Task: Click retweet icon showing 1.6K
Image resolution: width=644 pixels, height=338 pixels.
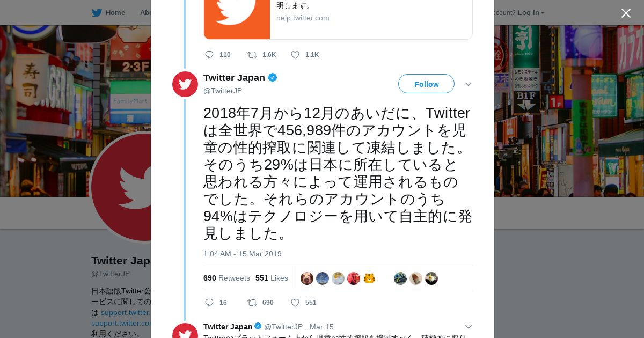Action: tap(252, 55)
